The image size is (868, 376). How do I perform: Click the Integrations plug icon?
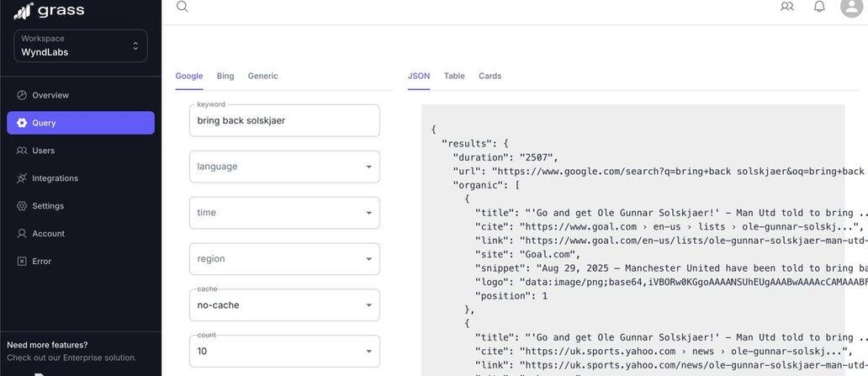point(22,178)
